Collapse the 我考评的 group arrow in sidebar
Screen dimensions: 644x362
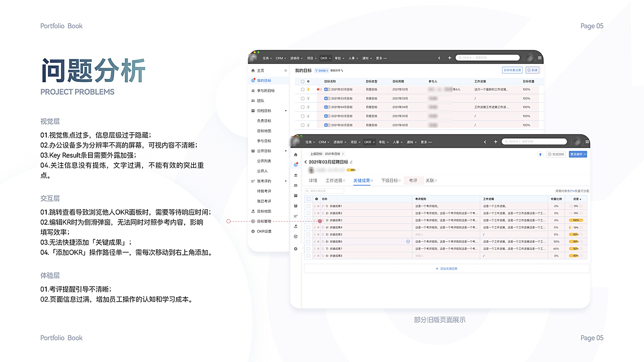286,181
